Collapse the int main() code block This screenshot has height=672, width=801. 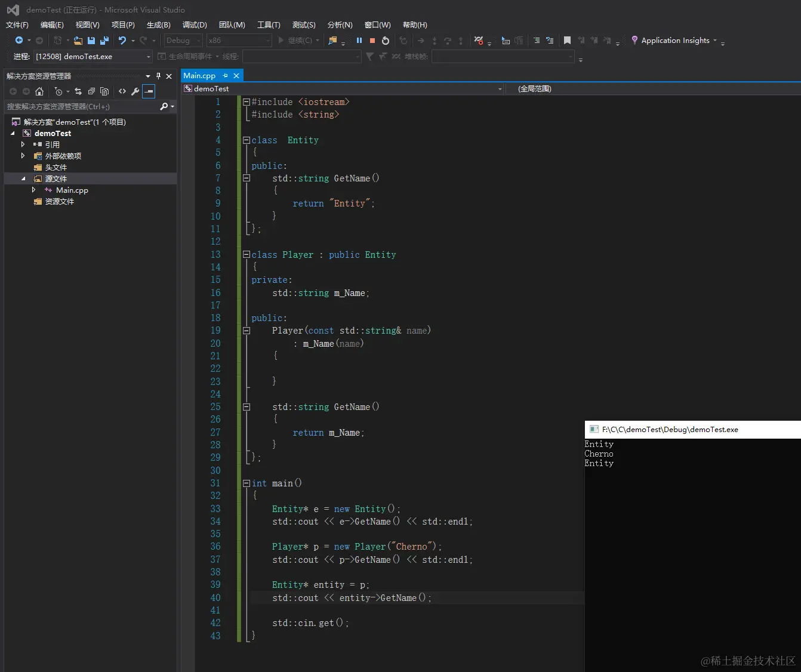coord(246,483)
